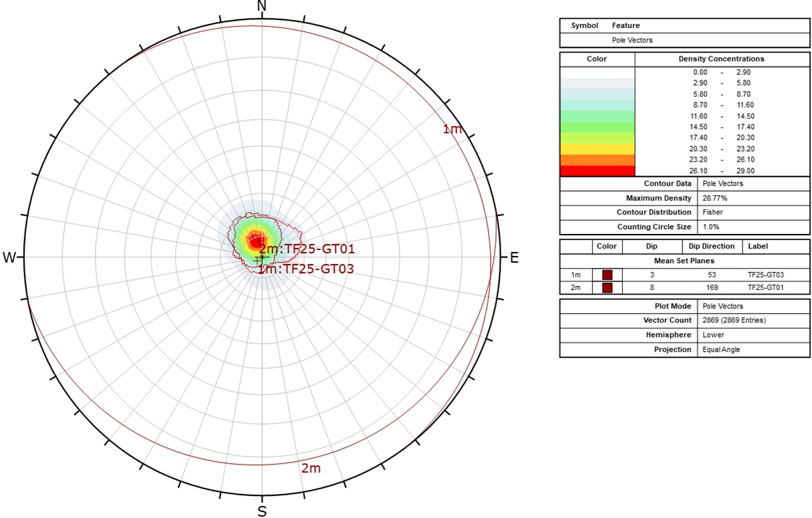Pick the yellow 20.30 - 23.20 density swatch
This screenshot has width=812, height=518.
coord(597,149)
